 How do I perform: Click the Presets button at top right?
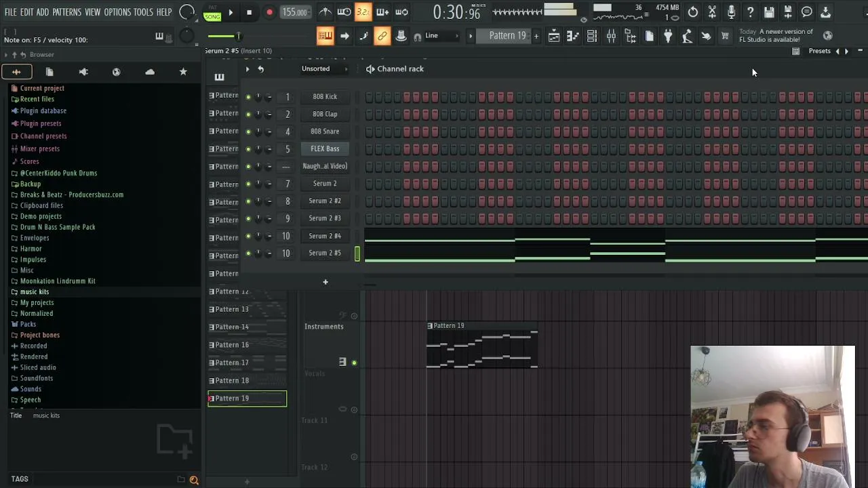(x=819, y=52)
